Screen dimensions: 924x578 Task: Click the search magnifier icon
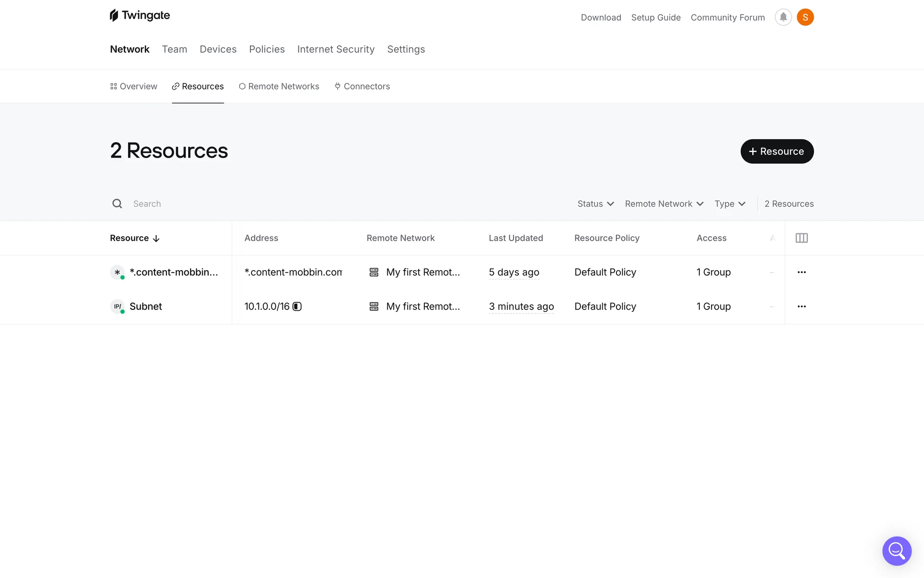click(117, 204)
